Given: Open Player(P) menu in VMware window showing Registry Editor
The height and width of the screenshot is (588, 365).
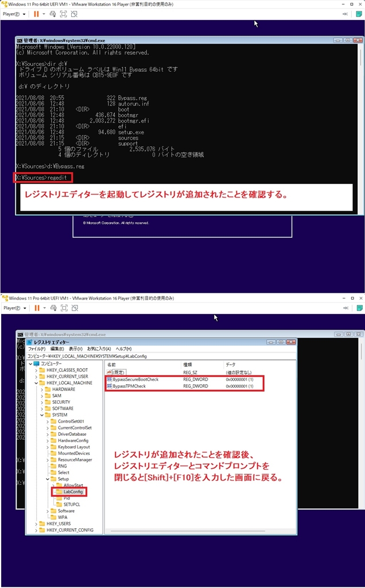Looking at the screenshot, I should pyautogui.click(x=14, y=308).
